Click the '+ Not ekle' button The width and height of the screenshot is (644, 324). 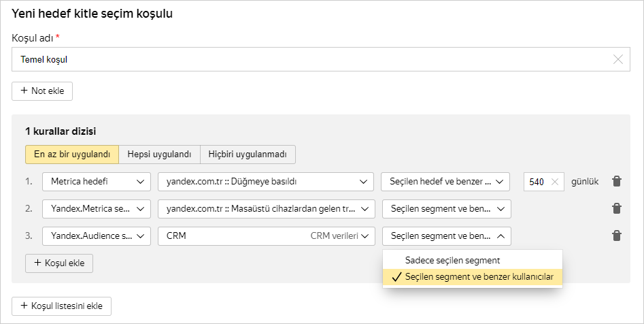coord(42,91)
